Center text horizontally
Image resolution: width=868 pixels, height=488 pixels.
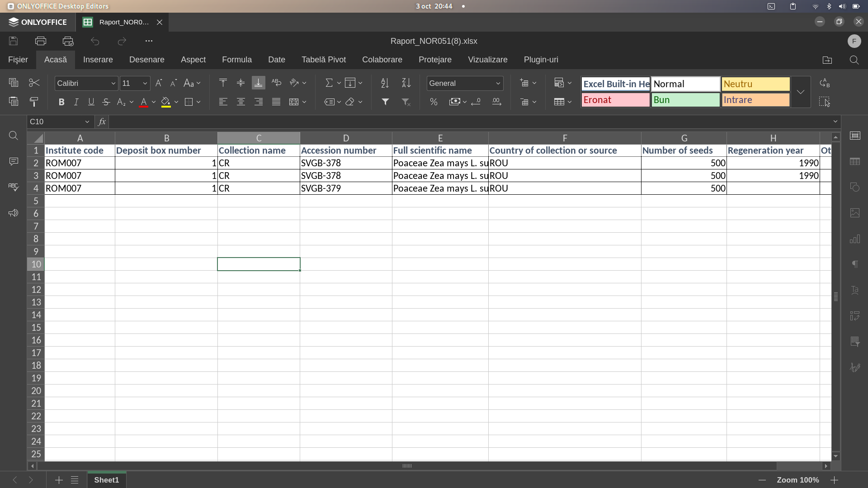click(241, 102)
